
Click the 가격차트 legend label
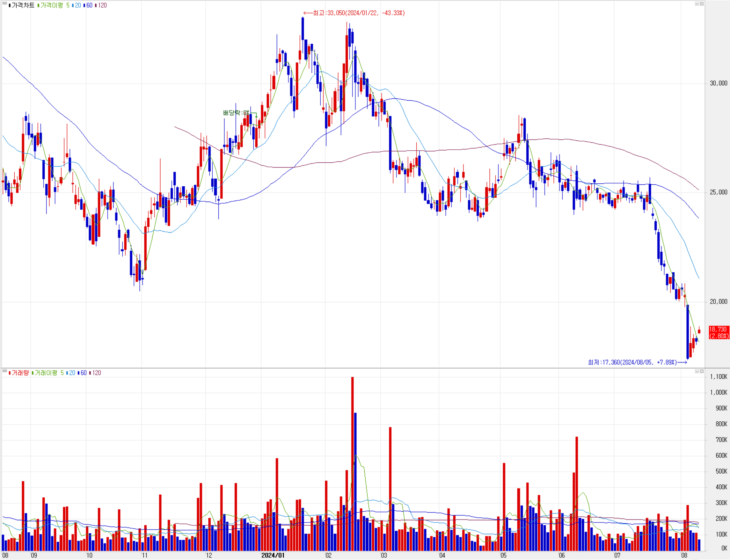(x=23, y=5)
